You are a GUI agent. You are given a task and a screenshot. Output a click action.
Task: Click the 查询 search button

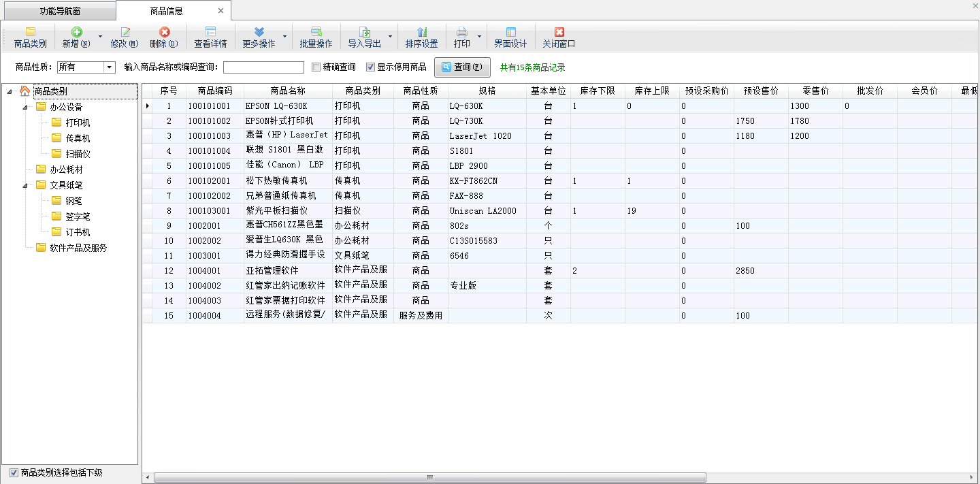461,67
